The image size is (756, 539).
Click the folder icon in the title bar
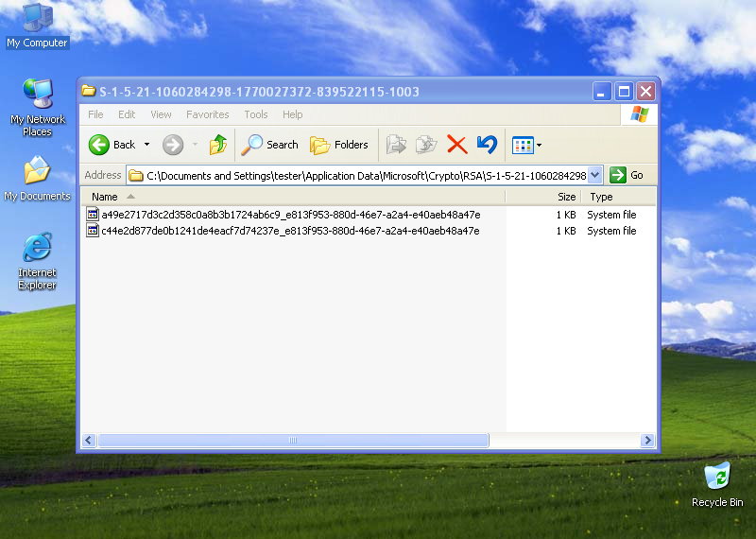coord(89,91)
